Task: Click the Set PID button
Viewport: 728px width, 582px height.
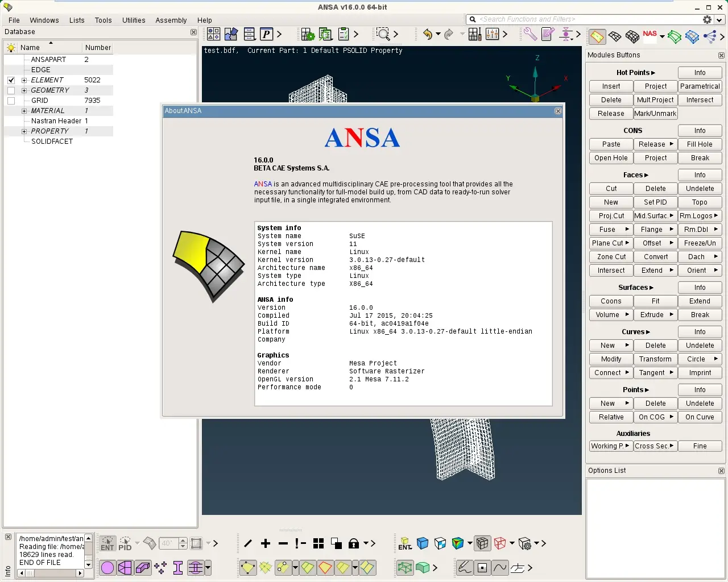Action: (655, 202)
